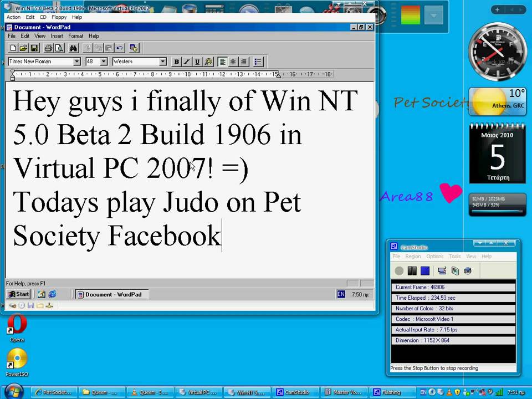Screen dimensions: 532x399
Task: Open the Opera desktop shortcut
Action: pos(17,329)
